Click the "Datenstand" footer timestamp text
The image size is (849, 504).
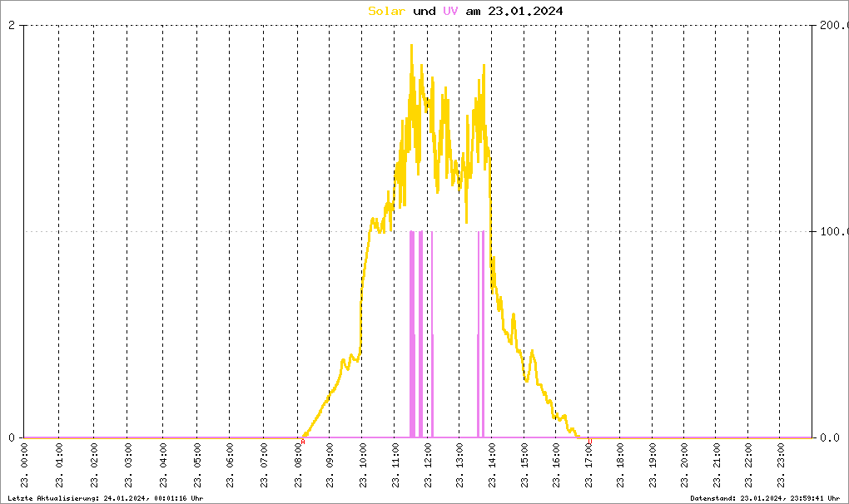click(765, 498)
